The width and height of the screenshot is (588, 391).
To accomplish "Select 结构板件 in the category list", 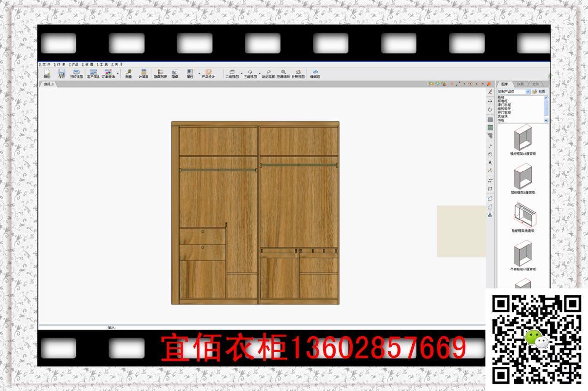I will pos(504,108).
